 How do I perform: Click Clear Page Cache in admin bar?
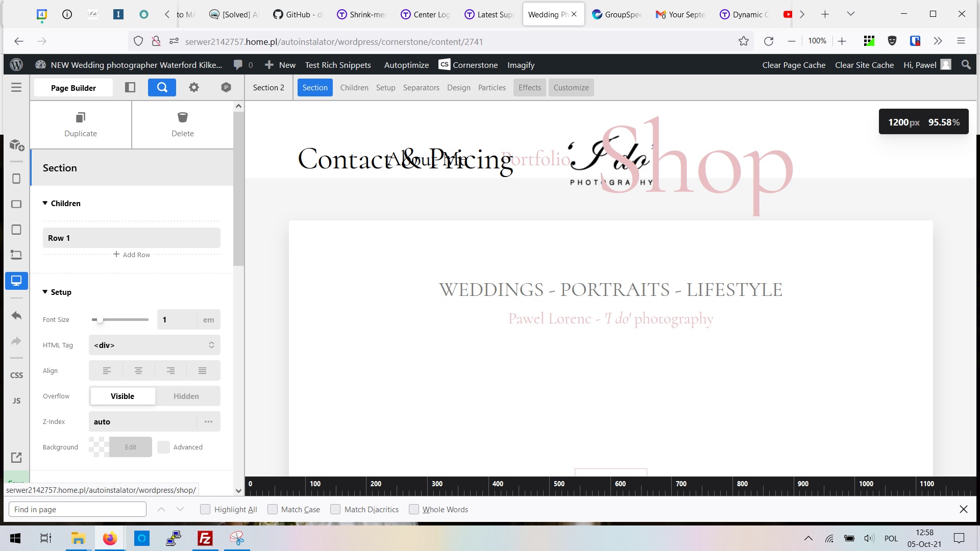pos(793,65)
